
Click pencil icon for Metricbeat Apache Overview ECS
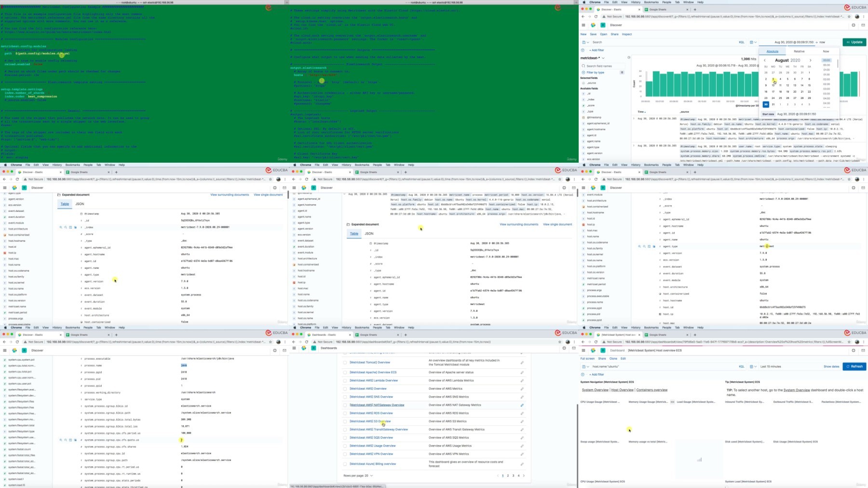coord(522,373)
